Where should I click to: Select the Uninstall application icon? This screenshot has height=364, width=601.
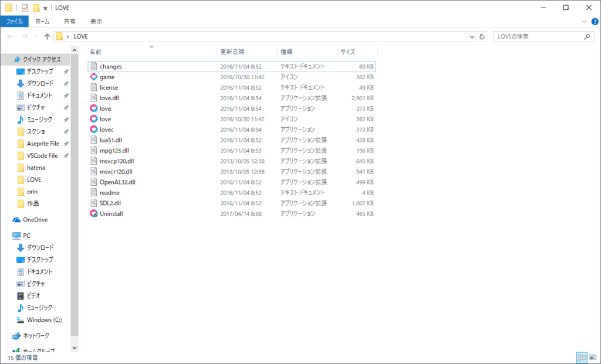tap(93, 213)
